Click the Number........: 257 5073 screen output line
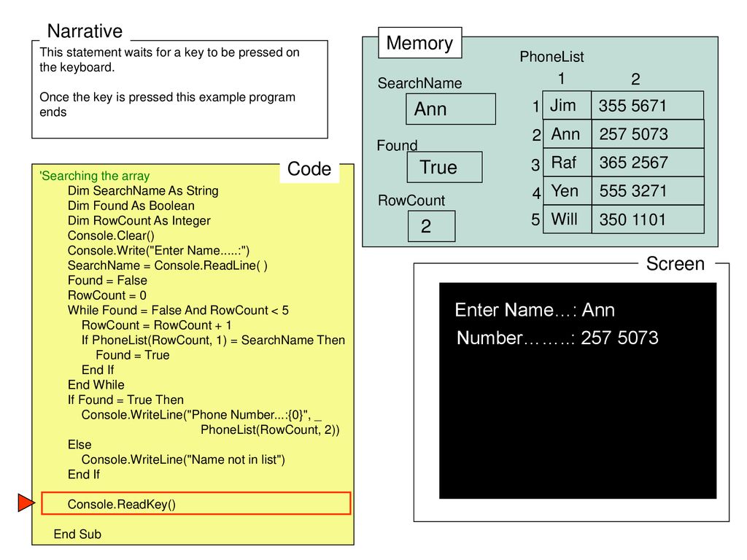747x560 pixels. point(557,338)
